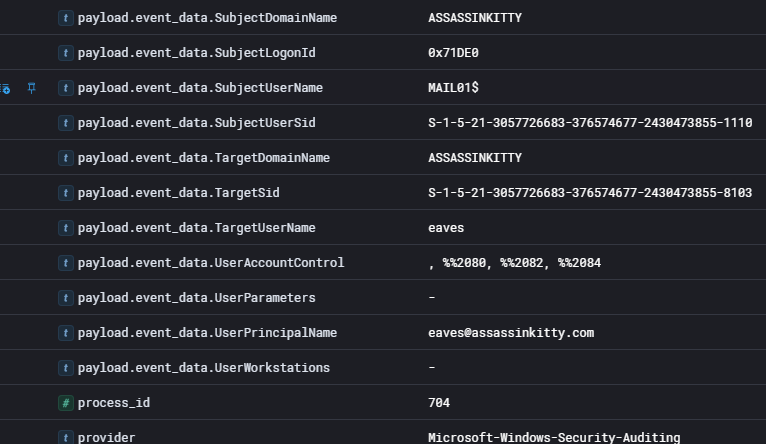The image size is (766, 444).
Task: Click text type icon for SubjectDomainName
Action: click(x=66, y=18)
